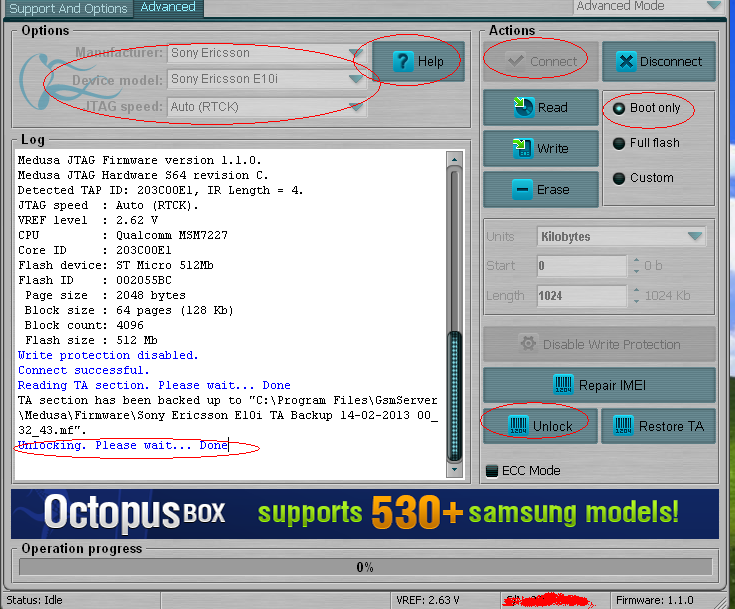Click the Repair IMEI button label

612,385
